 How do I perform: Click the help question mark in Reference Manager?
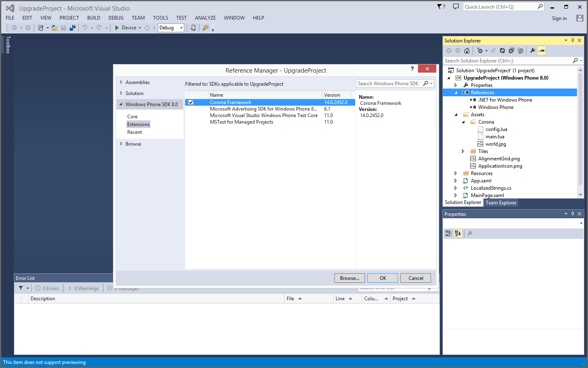(412, 69)
